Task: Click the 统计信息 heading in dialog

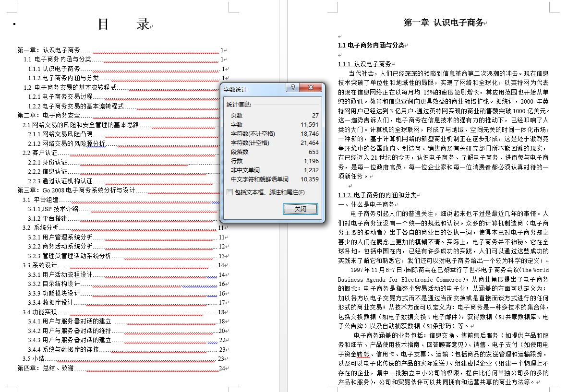Action: point(239,105)
